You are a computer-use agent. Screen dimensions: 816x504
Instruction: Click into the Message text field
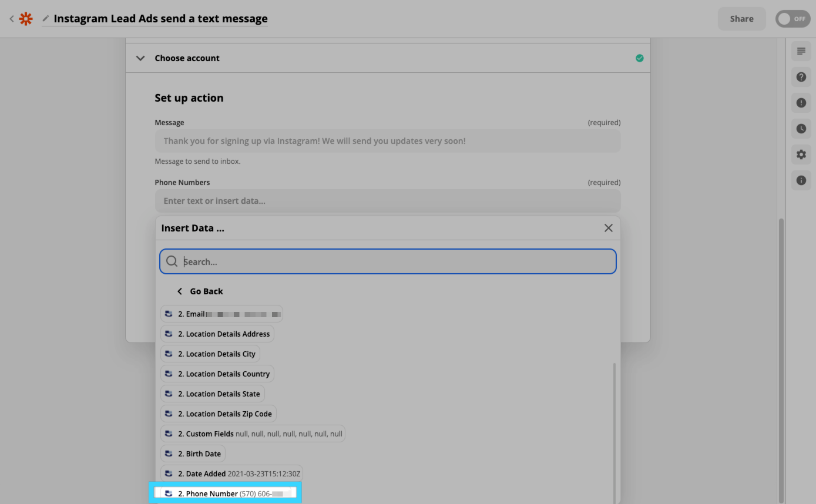(388, 141)
